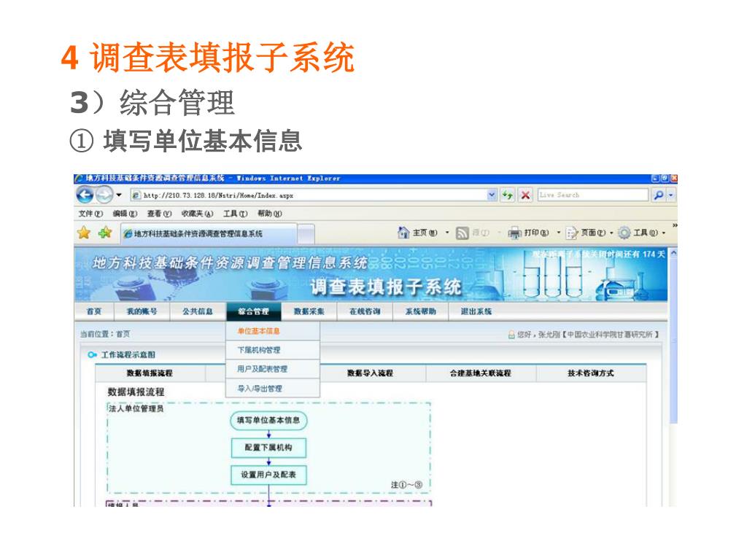
Task: Switch to the 合建基地关联流程 workflow tab
Action: click(480, 373)
